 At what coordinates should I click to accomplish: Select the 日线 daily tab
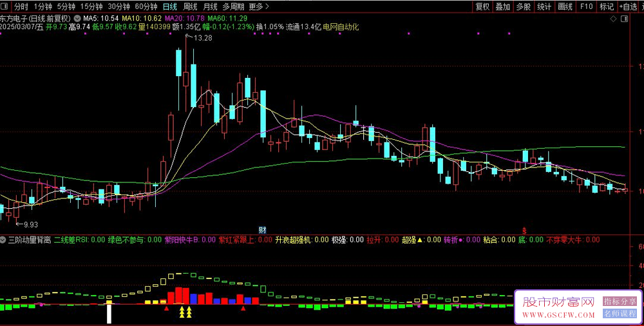point(169,6)
